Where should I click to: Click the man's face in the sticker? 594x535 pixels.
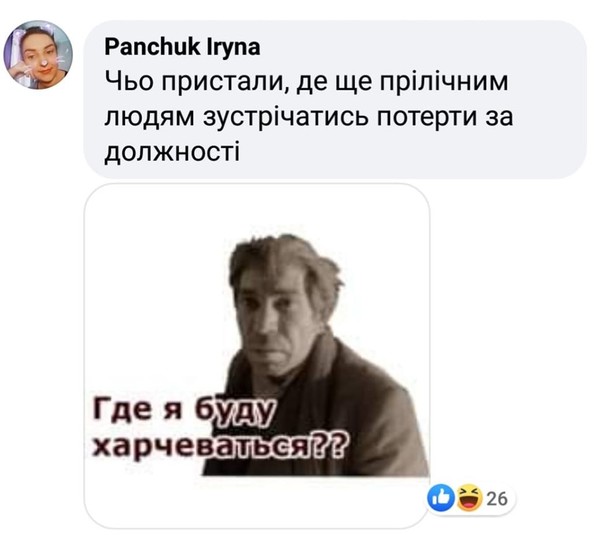click(274, 324)
